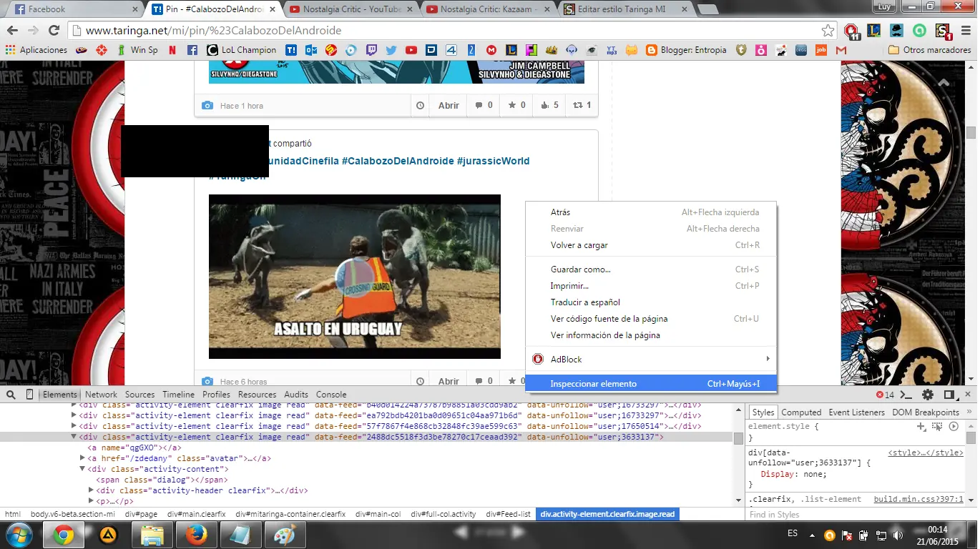Click the DevTools search magnifier icon
This screenshot has height=549, width=980.
[x=11, y=395]
